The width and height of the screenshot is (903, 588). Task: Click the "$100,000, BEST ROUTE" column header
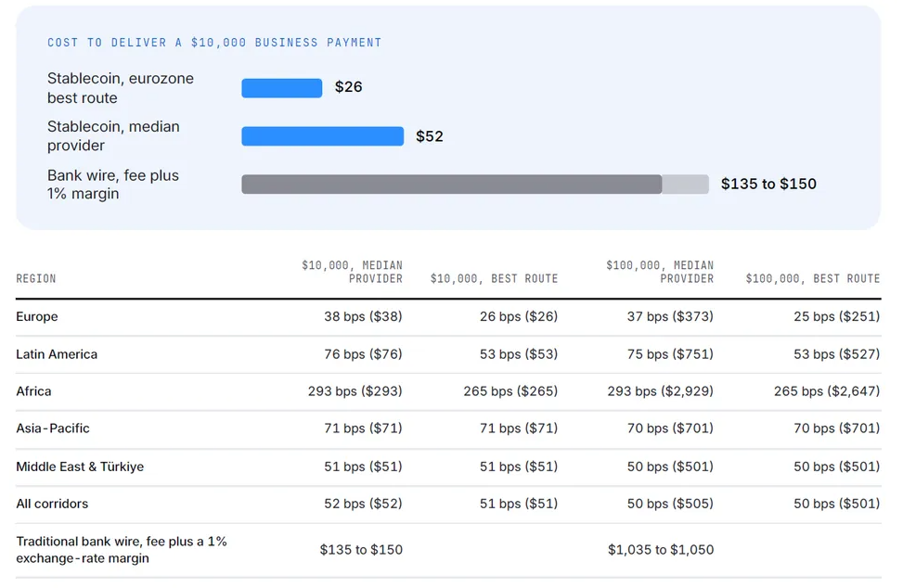coord(813,279)
